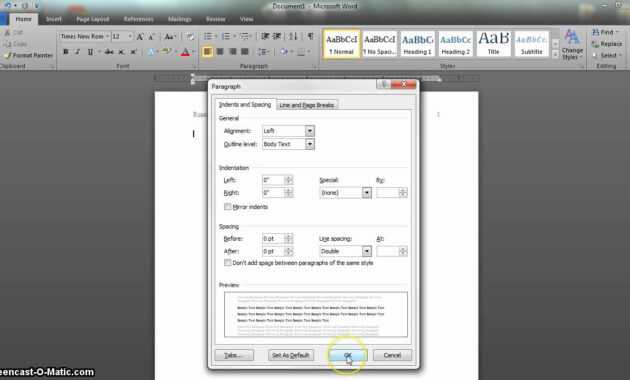Open the Review ribbon tab
The image size is (630, 380).
click(215, 19)
